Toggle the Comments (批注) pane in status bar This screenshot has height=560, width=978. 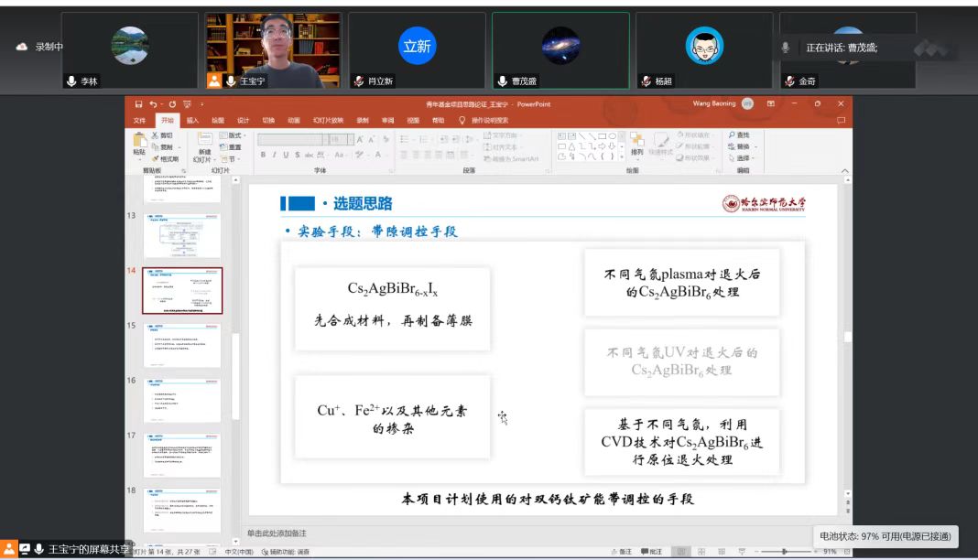pyautogui.click(x=651, y=552)
